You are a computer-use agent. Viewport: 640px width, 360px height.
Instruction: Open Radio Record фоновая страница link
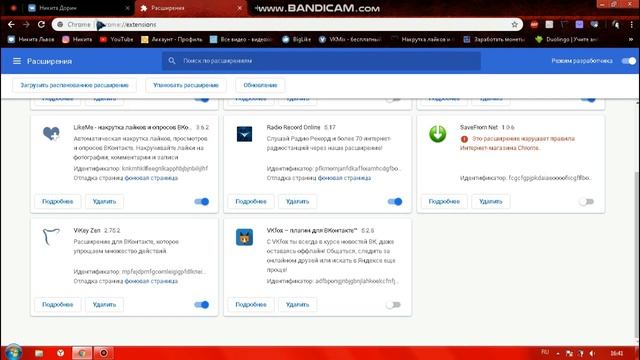point(344,178)
